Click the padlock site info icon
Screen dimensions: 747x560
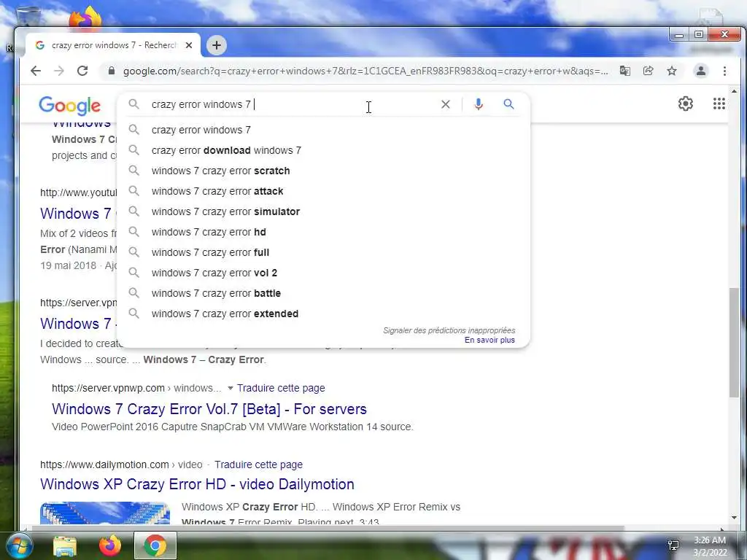tap(112, 71)
